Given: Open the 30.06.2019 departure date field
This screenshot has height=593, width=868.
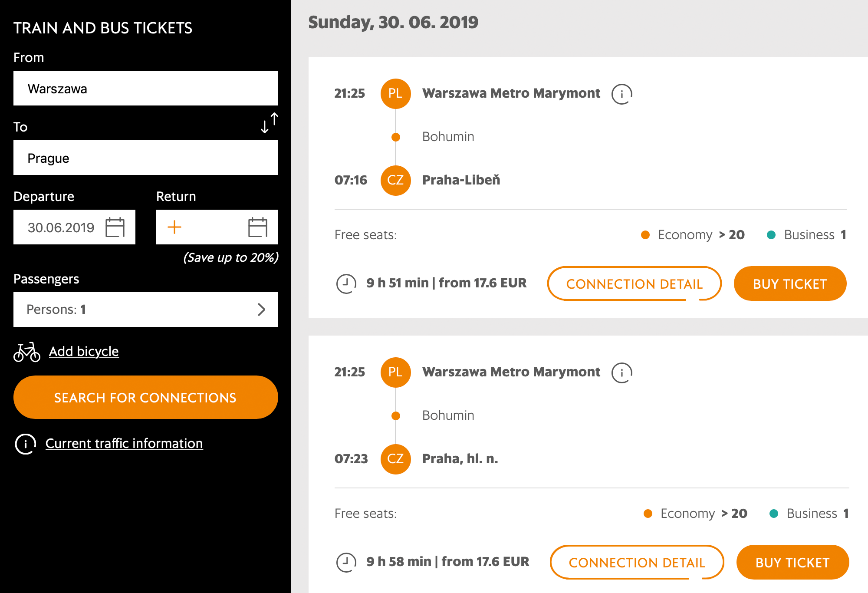Looking at the screenshot, I should click(74, 227).
